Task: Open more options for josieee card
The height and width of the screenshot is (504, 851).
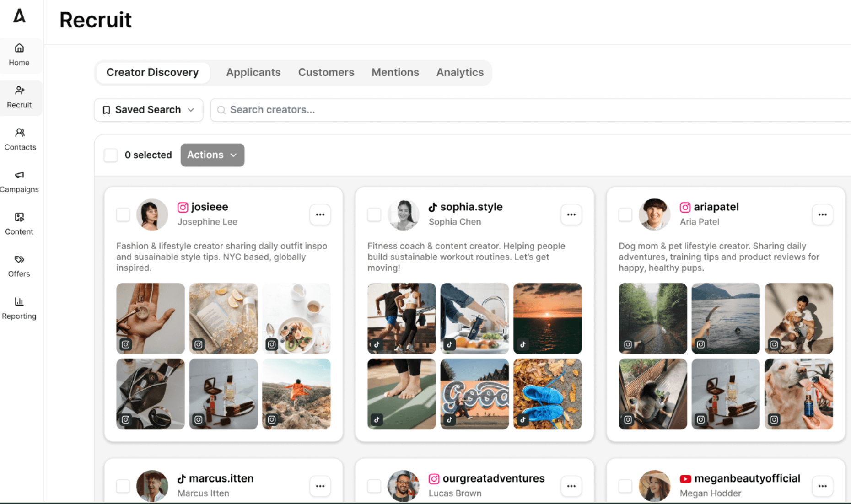Action: point(320,214)
